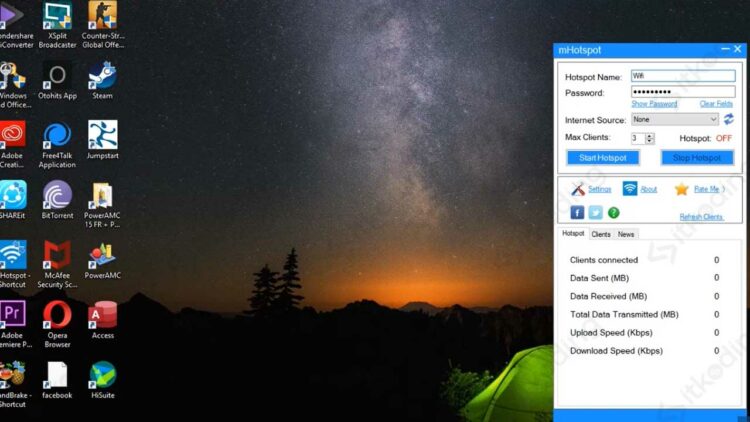This screenshot has width=750, height=422.
Task: Select the Opera Browser desktop icon
Action: [57, 317]
